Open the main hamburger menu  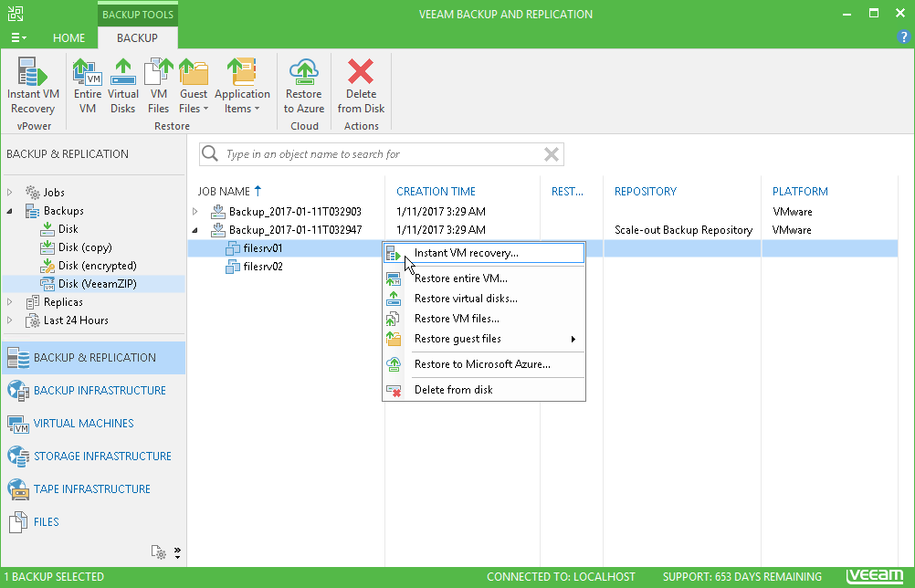point(18,38)
